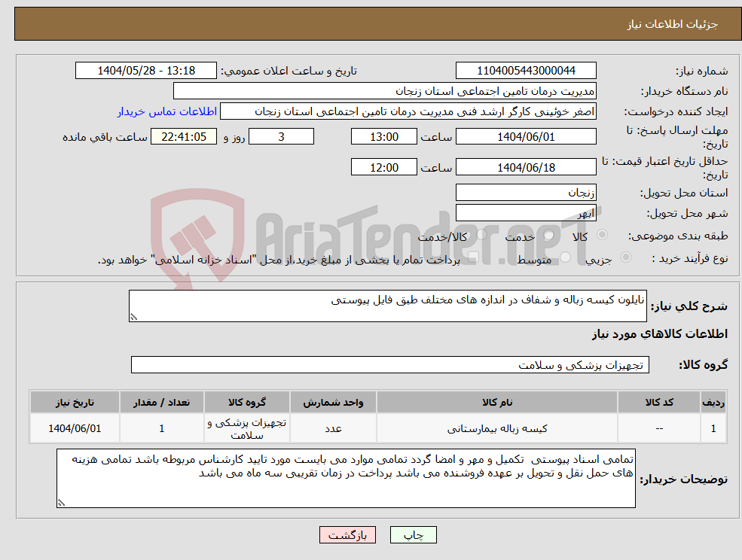Select the کالا radio option
Screen dimensions: 742x560
[x=601, y=234]
